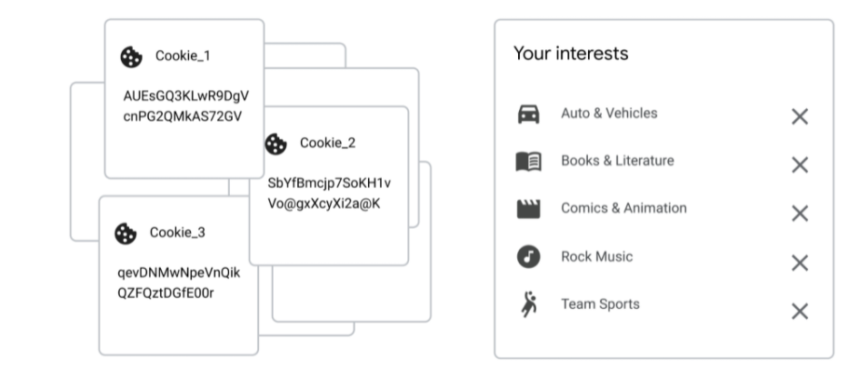The height and width of the screenshot is (378, 868).
Task: Click the clapperboard icon for Comics & Animation
Action: coord(528,209)
